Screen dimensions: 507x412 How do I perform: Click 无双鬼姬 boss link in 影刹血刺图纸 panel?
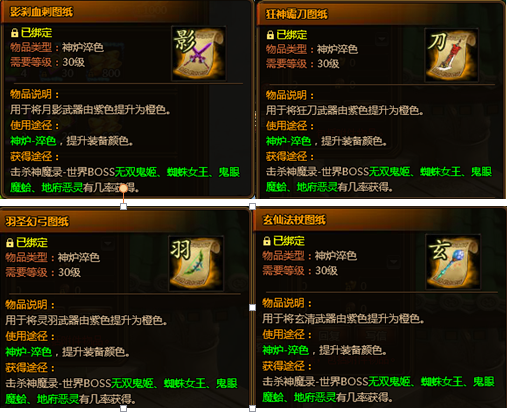[x=136, y=172]
